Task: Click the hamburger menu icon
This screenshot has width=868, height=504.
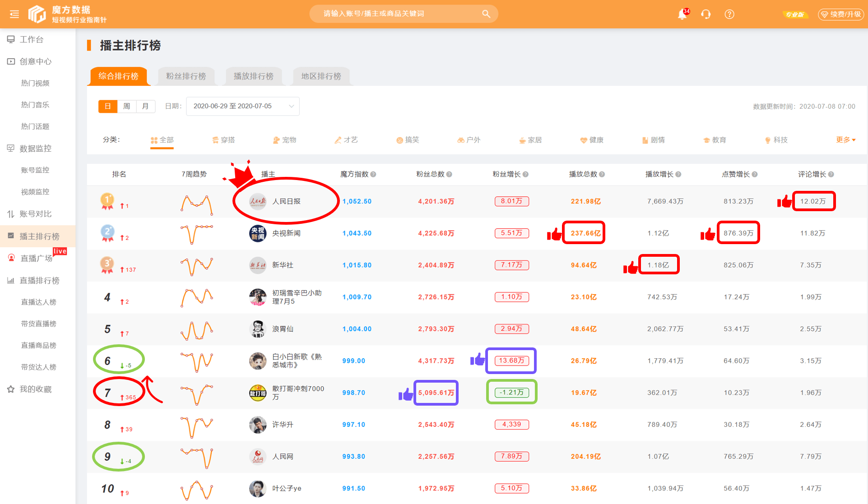Action: coord(14,14)
